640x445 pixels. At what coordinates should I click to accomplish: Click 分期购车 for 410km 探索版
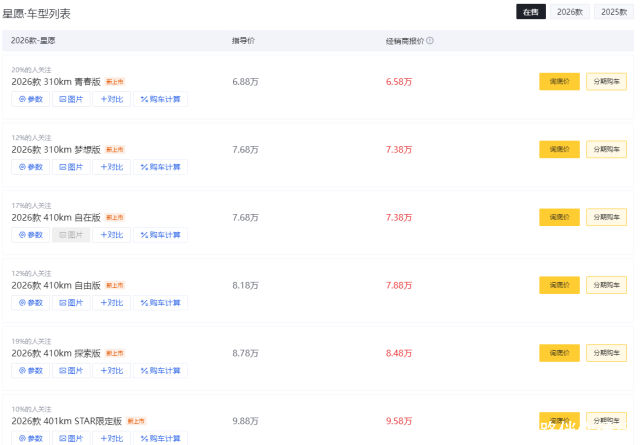pyautogui.click(x=606, y=353)
